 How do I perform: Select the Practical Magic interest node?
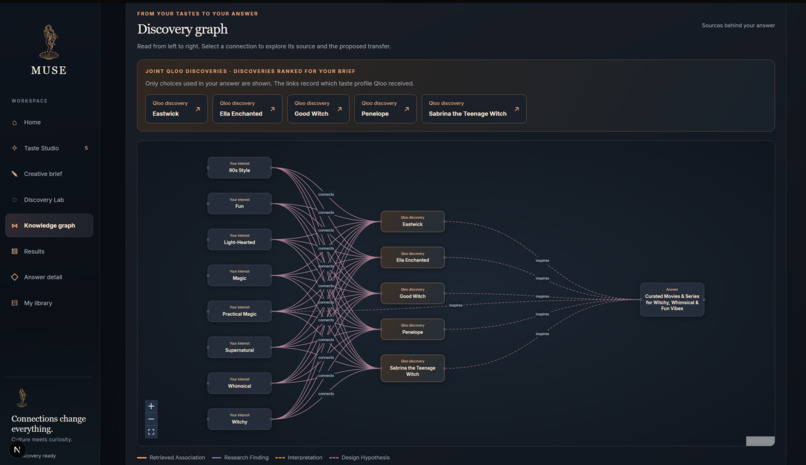240,311
